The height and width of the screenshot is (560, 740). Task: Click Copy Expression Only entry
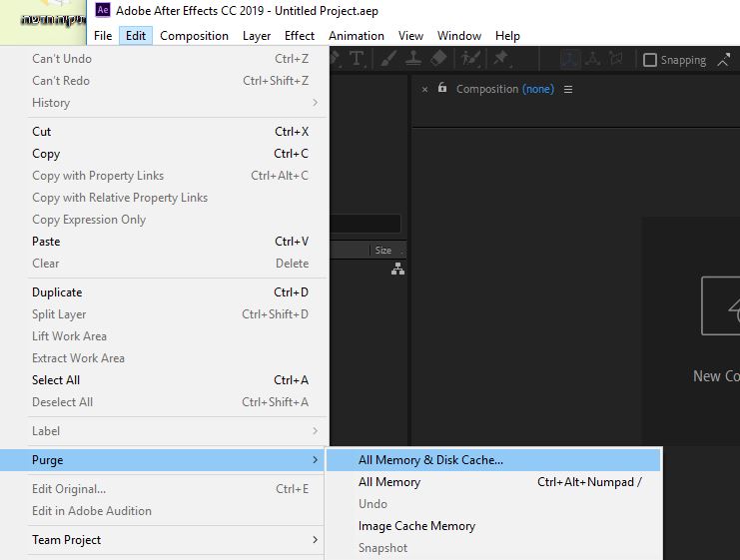(x=164, y=220)
